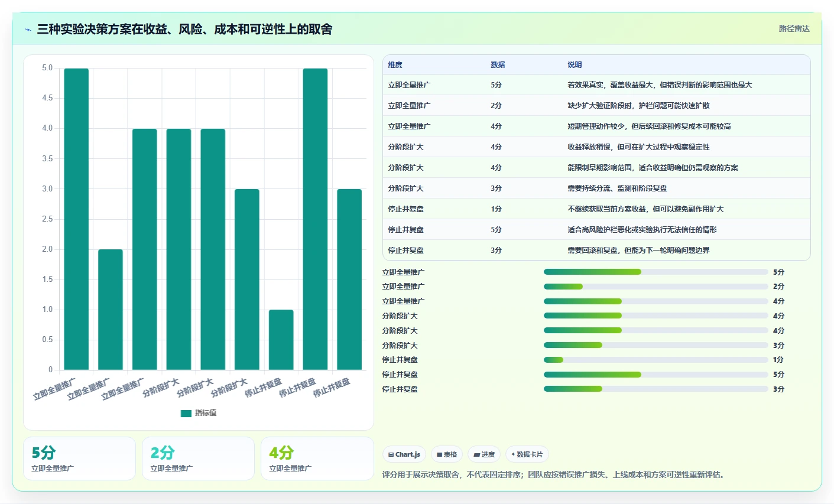Select the 数据卡片 chip
The height and width of the screenshot is (504, 834).
[x=527, y=454]
